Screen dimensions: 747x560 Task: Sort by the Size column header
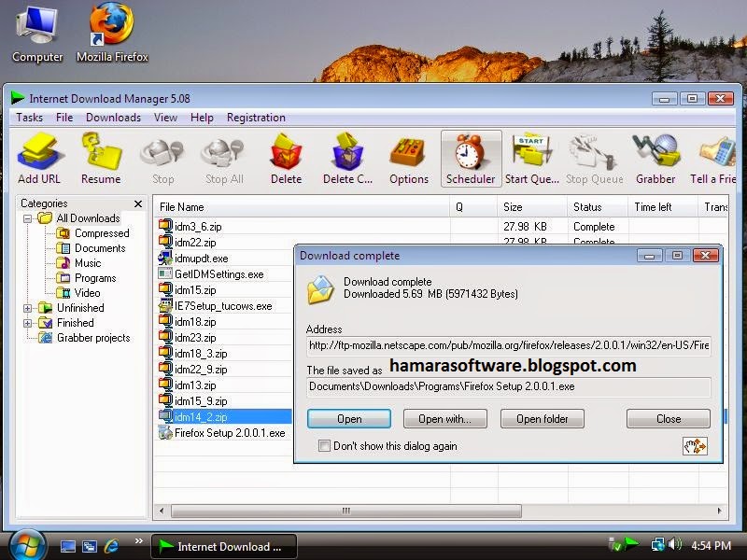532,207
